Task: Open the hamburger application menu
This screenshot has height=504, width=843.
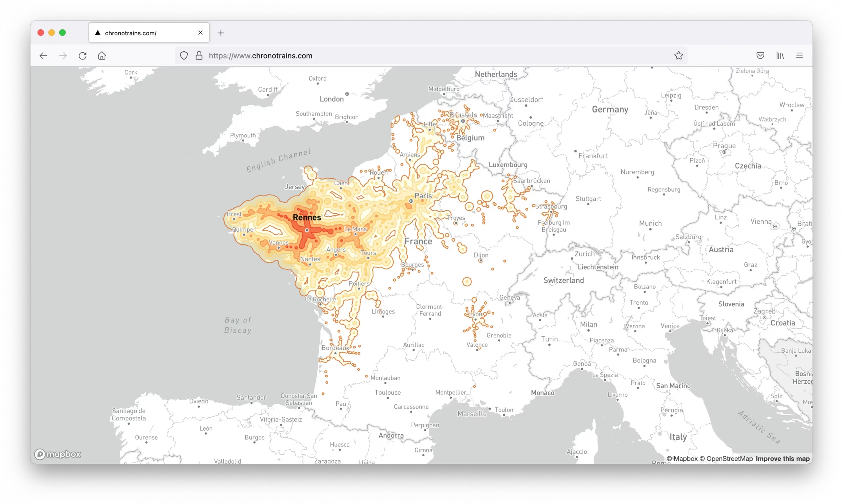Action: coord(800,55)
